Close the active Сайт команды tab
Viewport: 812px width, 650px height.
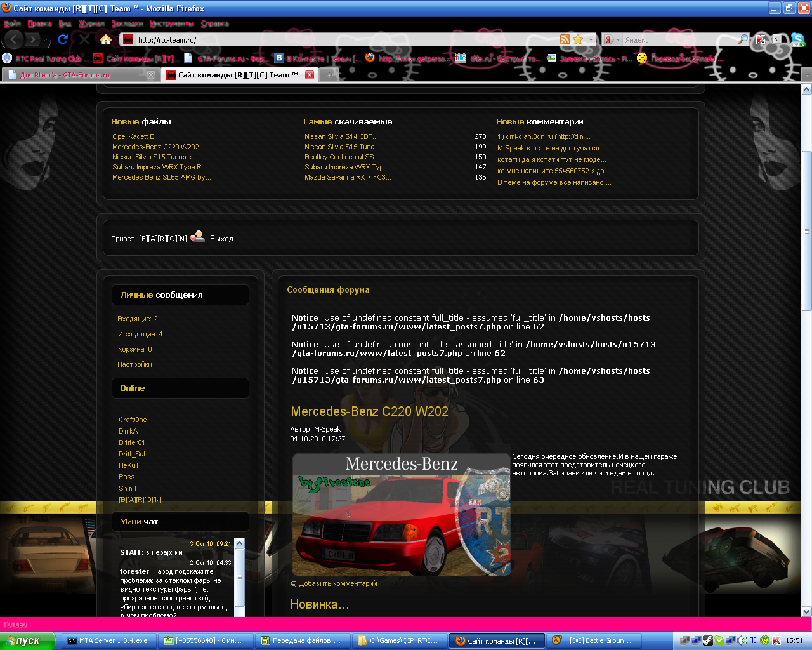(x=310, y=75)
